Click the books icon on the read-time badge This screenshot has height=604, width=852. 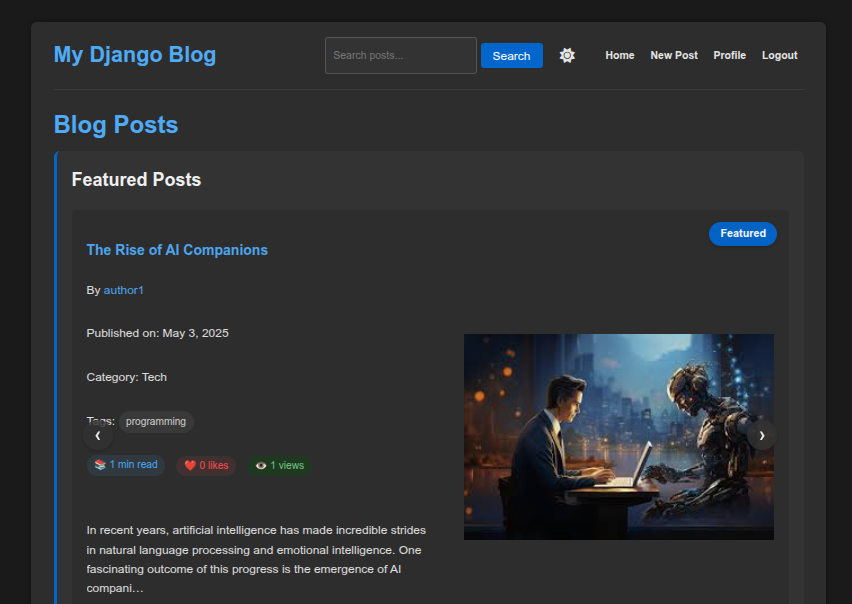(x=98, y=464)
